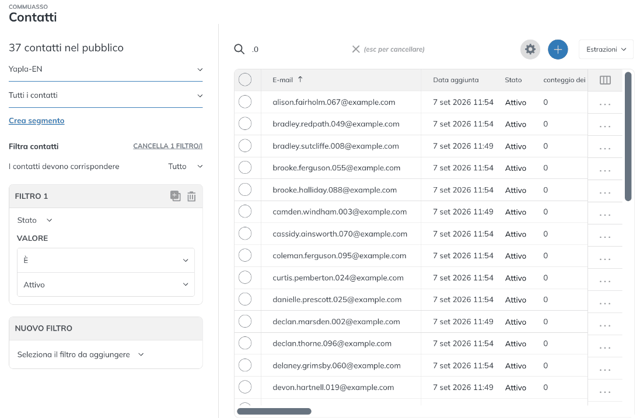Open the Stato filter field dropdown
This screenshot has width=640, height=418.
tap(35, 220)
